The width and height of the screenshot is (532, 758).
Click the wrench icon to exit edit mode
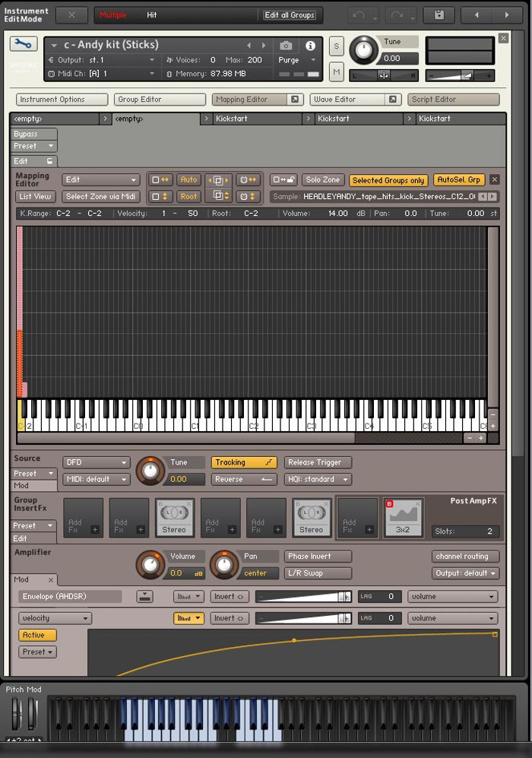pos(23,44)
